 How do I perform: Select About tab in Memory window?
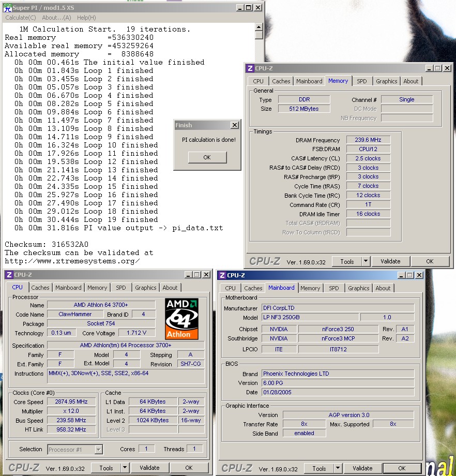[411, 81]
